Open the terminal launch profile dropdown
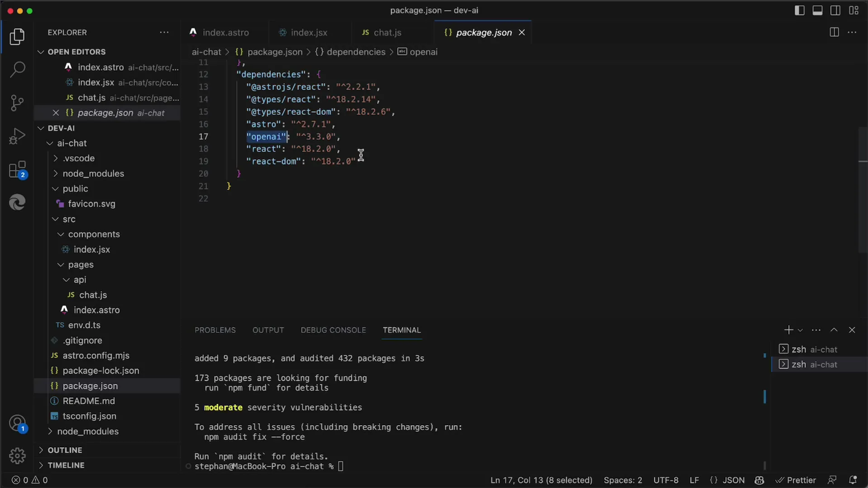This screenshot has height=488, width=868. click(800, 330)
